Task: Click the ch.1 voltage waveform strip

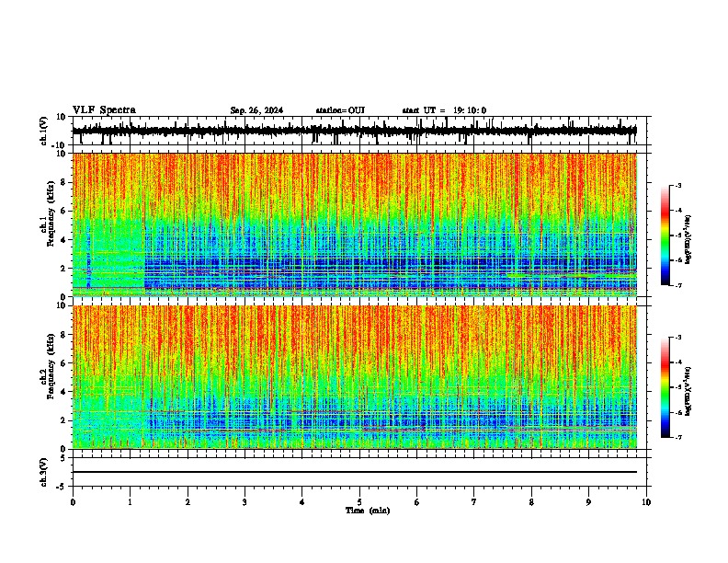Action: pyautogui.click(x=354, y=131)
